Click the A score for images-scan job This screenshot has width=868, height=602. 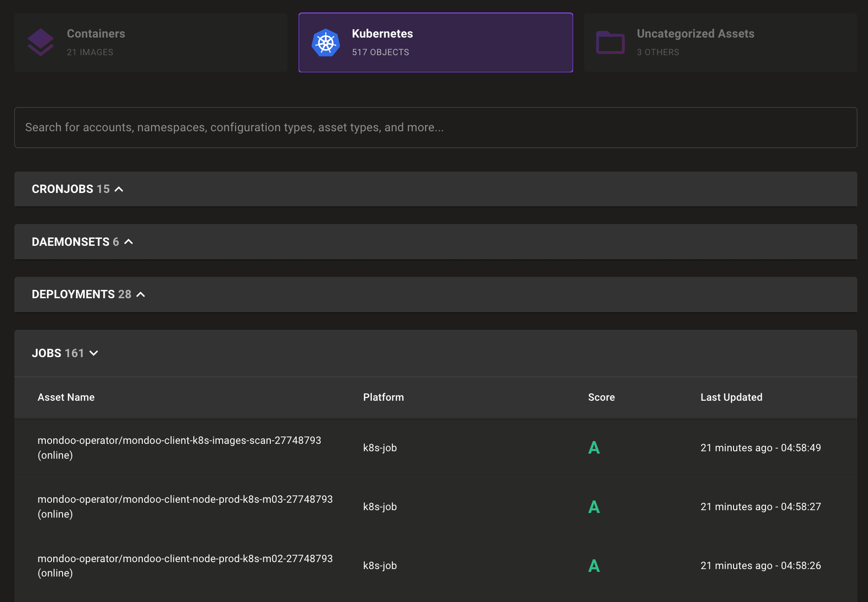[x=594, y=448]
